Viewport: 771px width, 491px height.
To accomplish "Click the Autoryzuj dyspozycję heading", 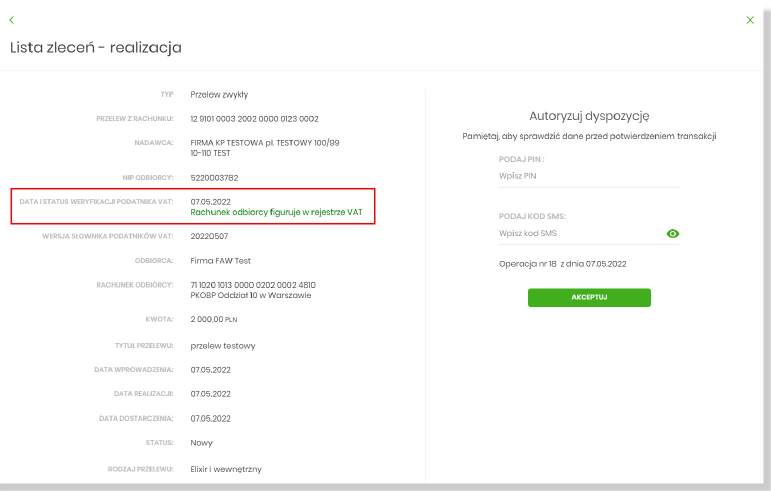I will pyautogui.click(x=589, y=116).
